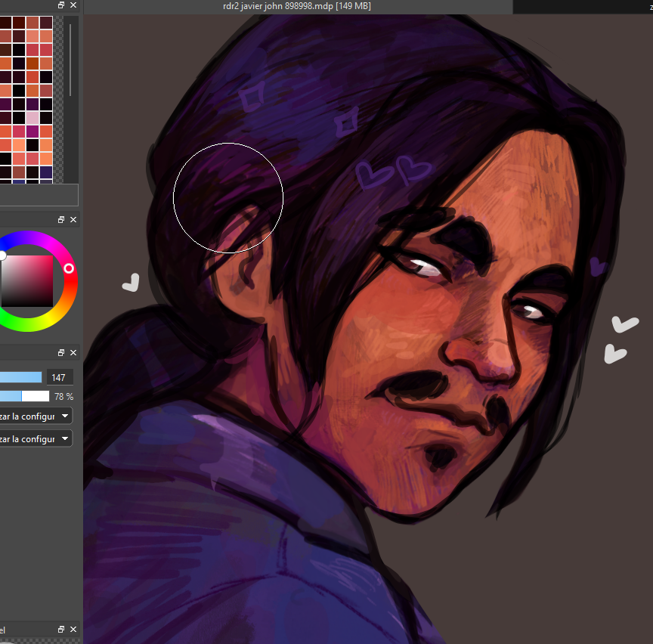
Task: Close the panel at the sidebar bottom
Action: coord(73,629)
